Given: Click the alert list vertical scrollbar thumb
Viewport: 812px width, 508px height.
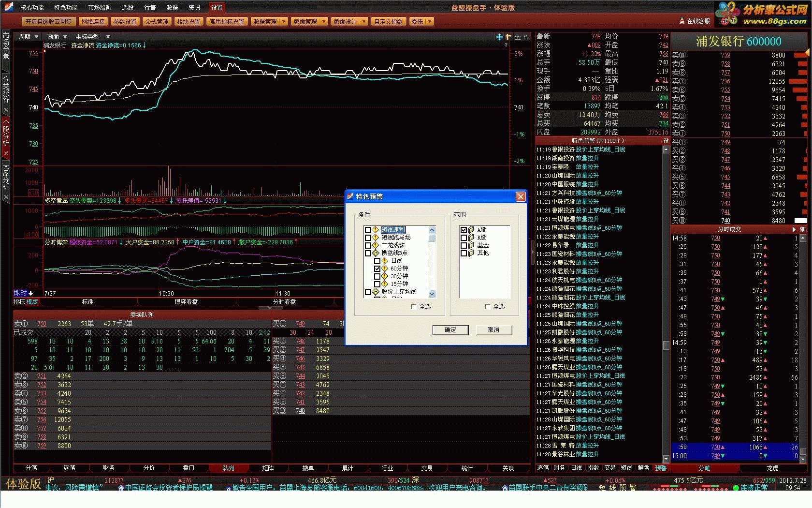Looking at the screenshot, I should click(x=666, y=345).
